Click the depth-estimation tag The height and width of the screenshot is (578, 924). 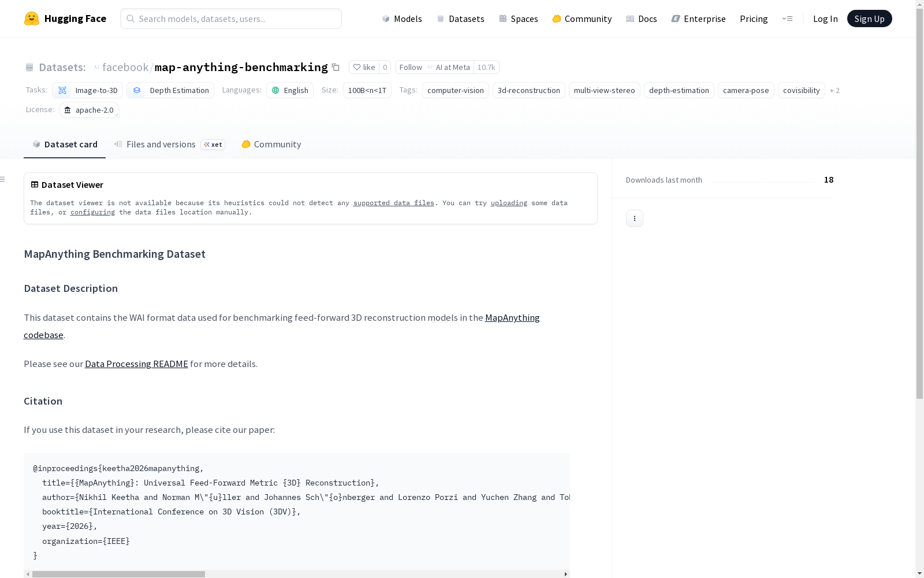679,90
